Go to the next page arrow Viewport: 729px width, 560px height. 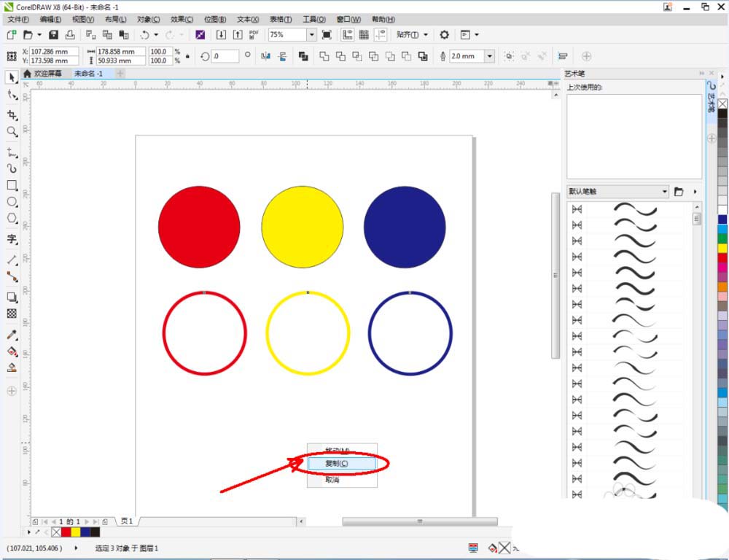click(x=87, y=522)
